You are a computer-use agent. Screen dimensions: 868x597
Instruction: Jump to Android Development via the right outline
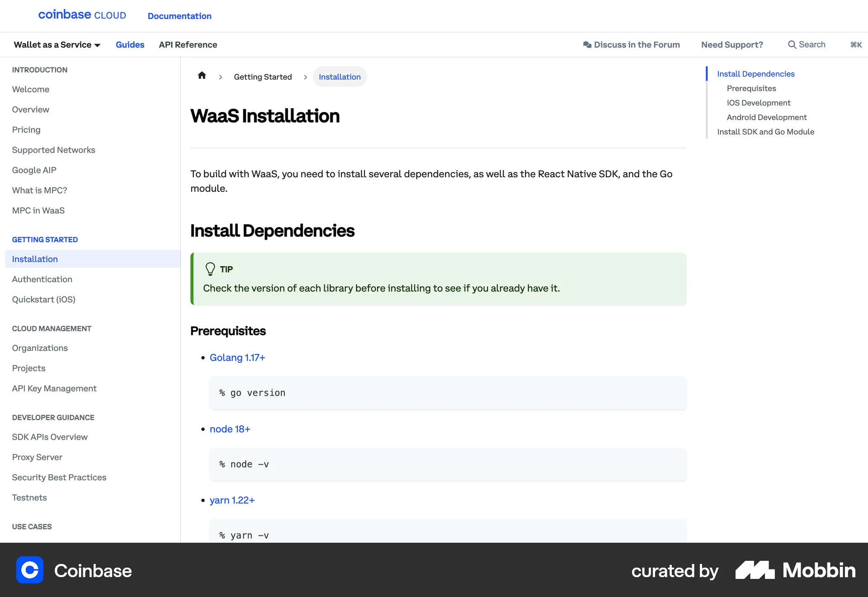(x=767, y=117)
